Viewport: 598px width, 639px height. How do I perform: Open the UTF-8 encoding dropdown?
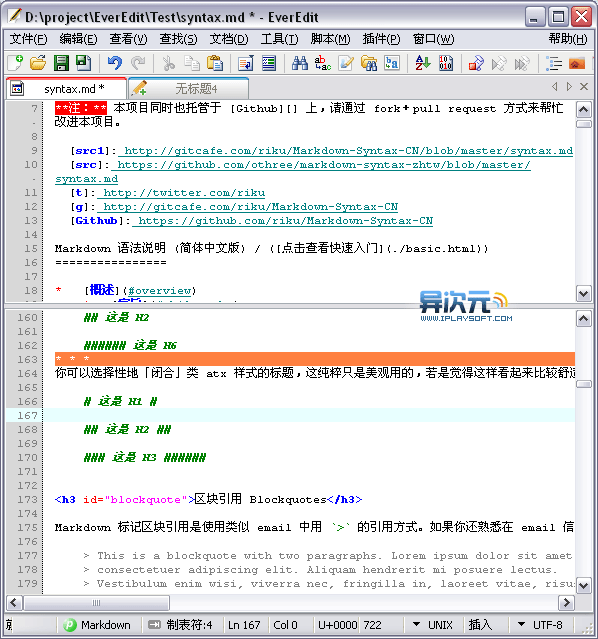(540, 625)
